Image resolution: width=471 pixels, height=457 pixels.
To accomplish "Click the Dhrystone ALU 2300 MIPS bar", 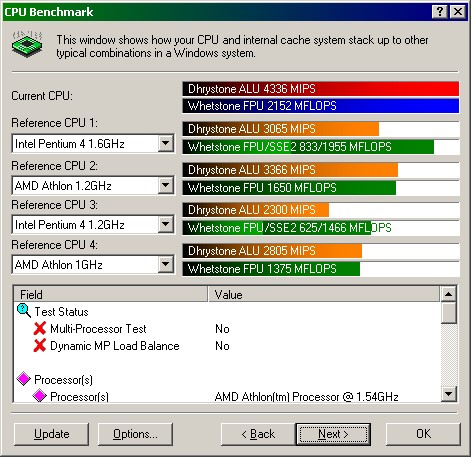I will 256,210.
